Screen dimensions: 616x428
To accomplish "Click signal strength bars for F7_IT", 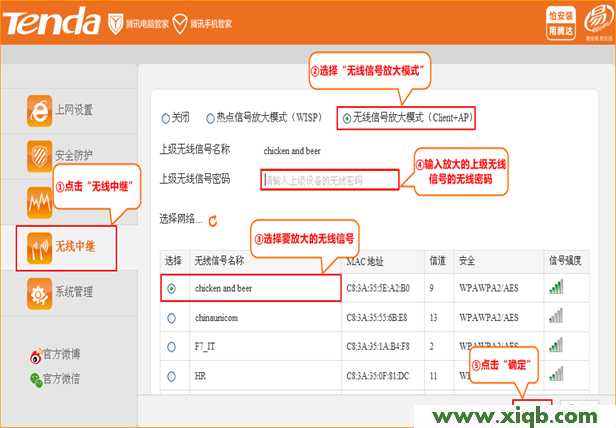I will click(x=556, y=345).
